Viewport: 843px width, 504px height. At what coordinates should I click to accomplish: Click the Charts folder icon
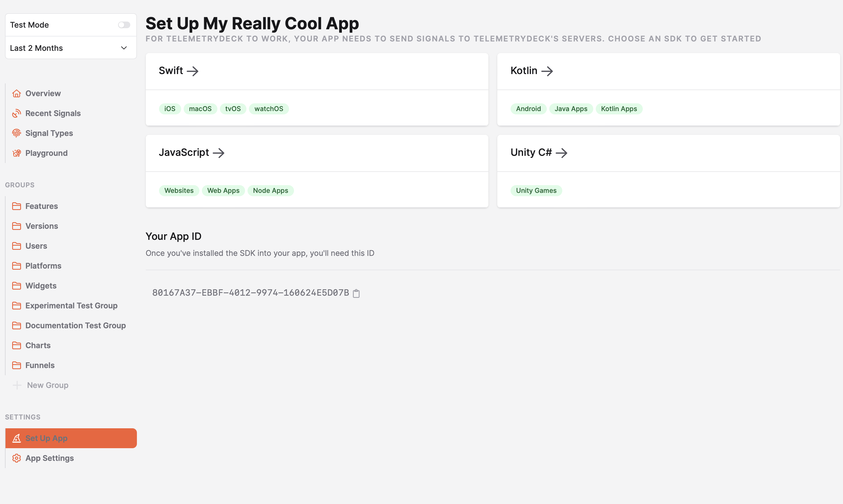[16, 345]
